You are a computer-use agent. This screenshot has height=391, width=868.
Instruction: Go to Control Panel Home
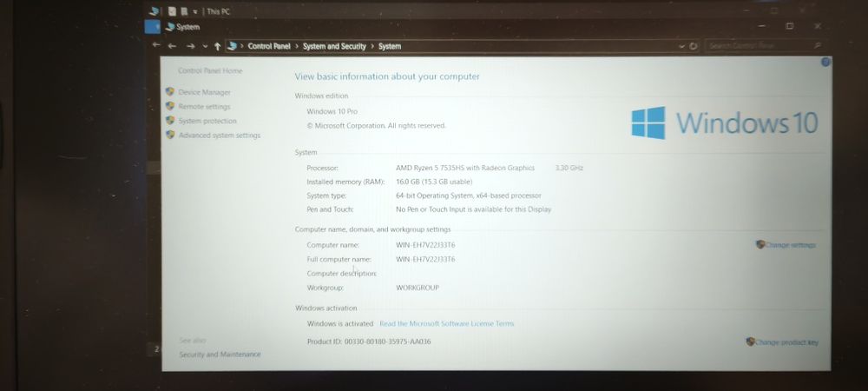click(x=210, y=71)
